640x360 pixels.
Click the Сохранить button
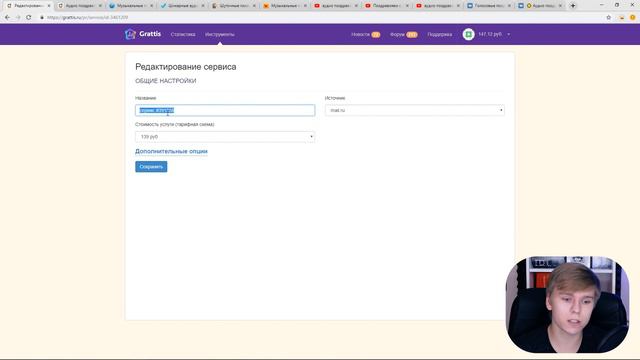pos(151,167)
